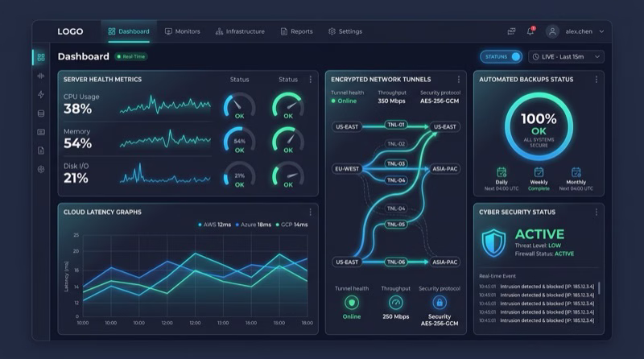Click the top "AES-256-GCM" protocol value
The image size is (644, 359).
tap(440, 101)
